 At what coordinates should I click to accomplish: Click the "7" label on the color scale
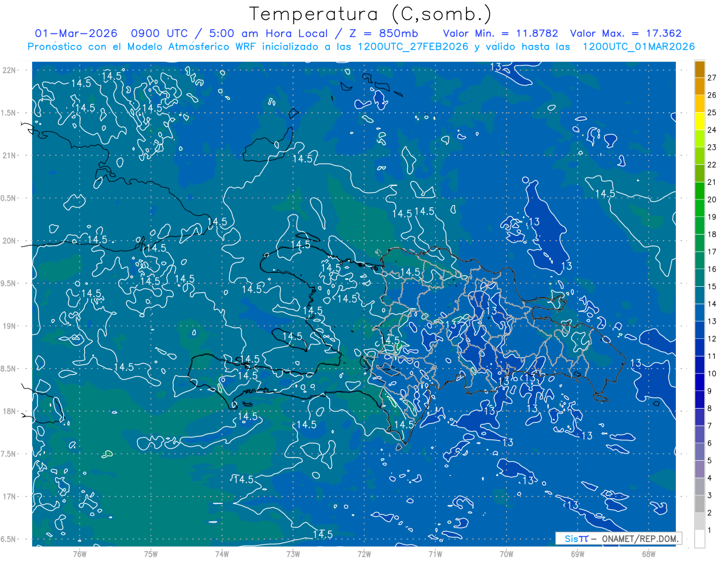[709, 426]
